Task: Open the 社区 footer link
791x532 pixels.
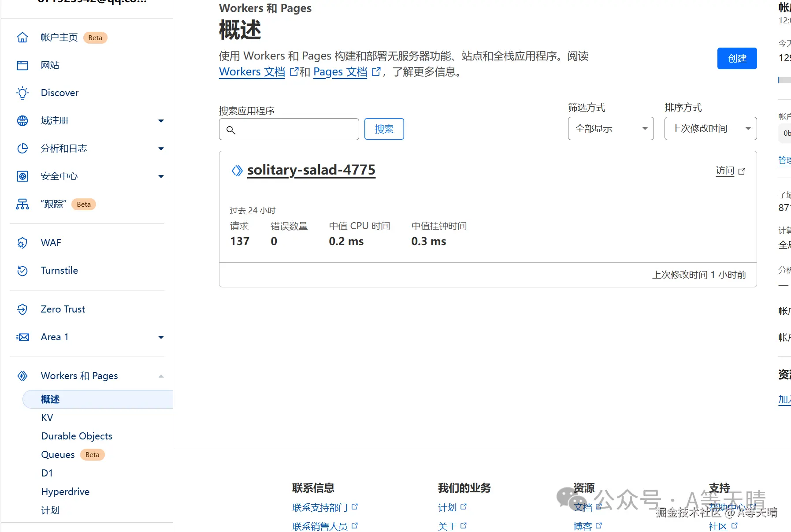Action: pyautogui.click(x=718, y=526)
